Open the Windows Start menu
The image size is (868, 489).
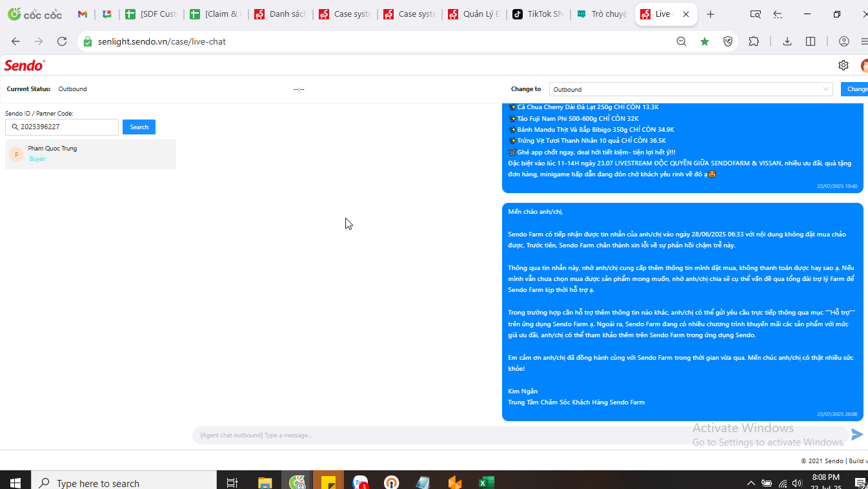(15, 483)
